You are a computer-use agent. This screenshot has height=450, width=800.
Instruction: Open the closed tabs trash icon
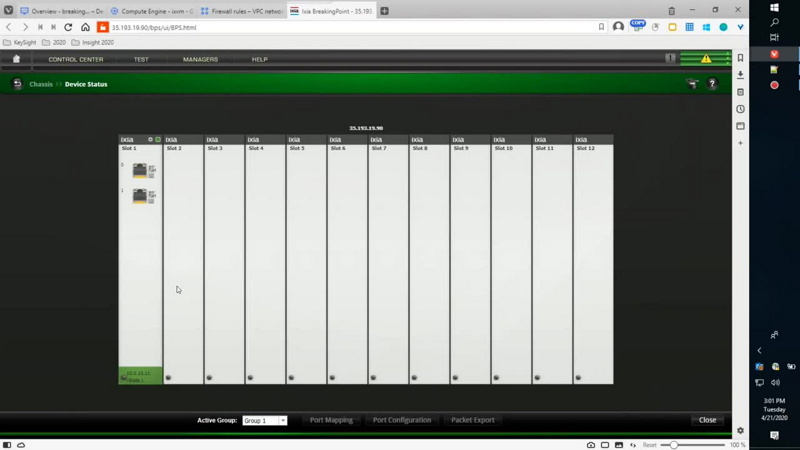(671, 11)
